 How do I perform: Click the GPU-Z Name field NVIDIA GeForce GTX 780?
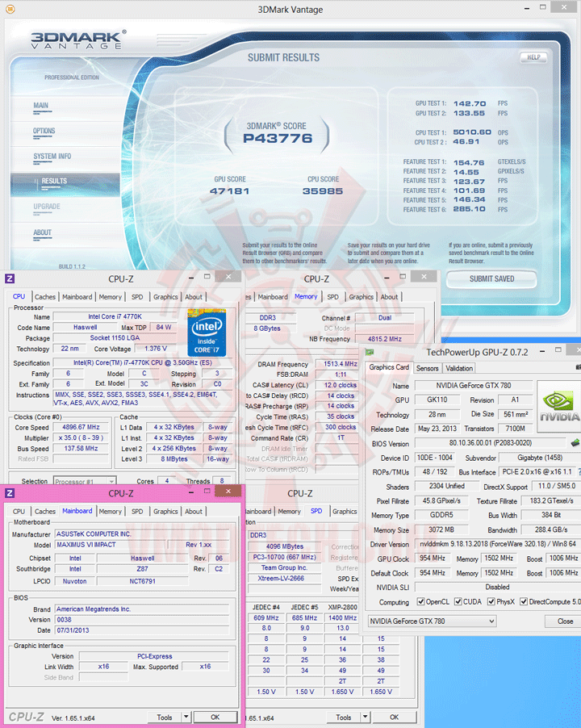tap(474, 385)
